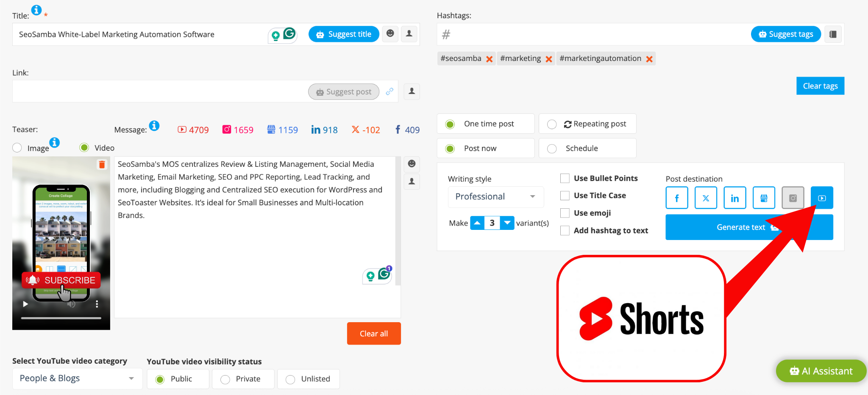This screenshot has width=868, height=395.
Task: Click the video progress bar
Action: point(61,318)
